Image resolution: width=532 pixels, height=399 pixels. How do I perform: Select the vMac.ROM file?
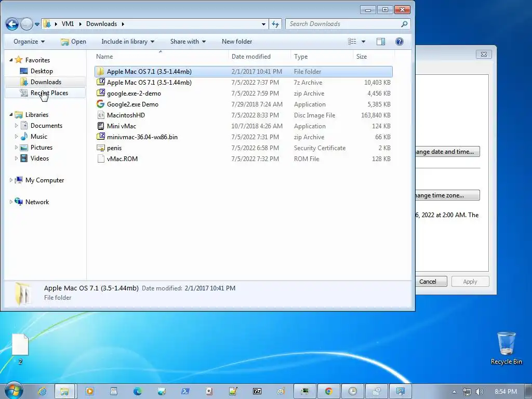coord(243,159)
